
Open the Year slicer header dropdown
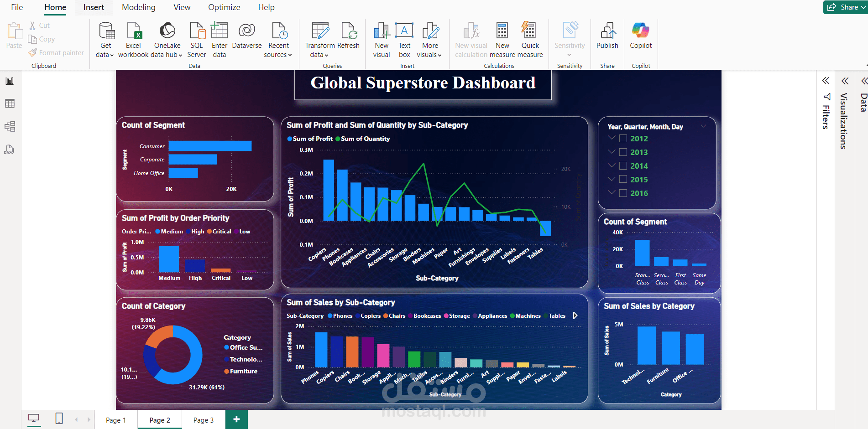(703, 126)
